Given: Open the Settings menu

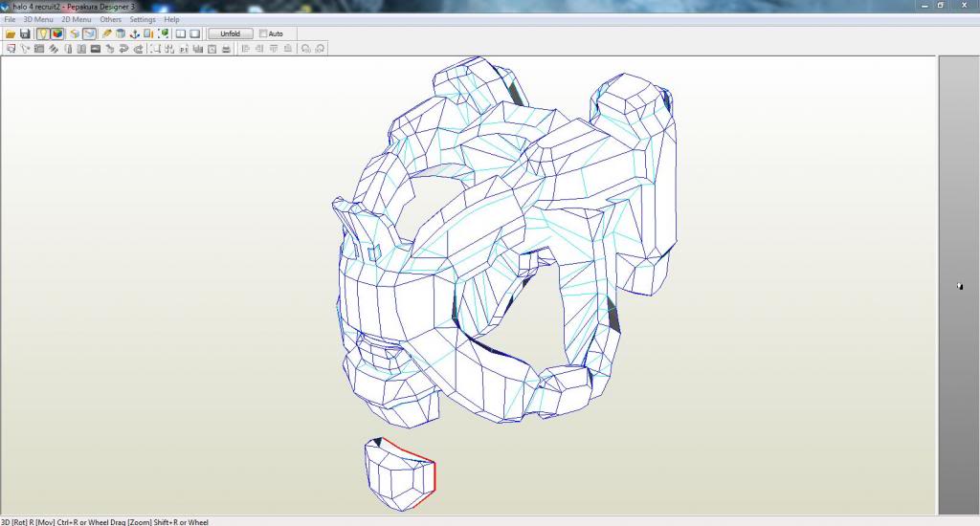Looking at the screenshot, I should [x=143, y=19].
